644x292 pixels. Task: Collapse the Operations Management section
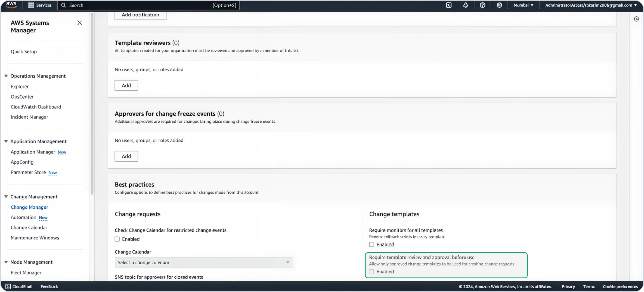click(x=6, y=76)
